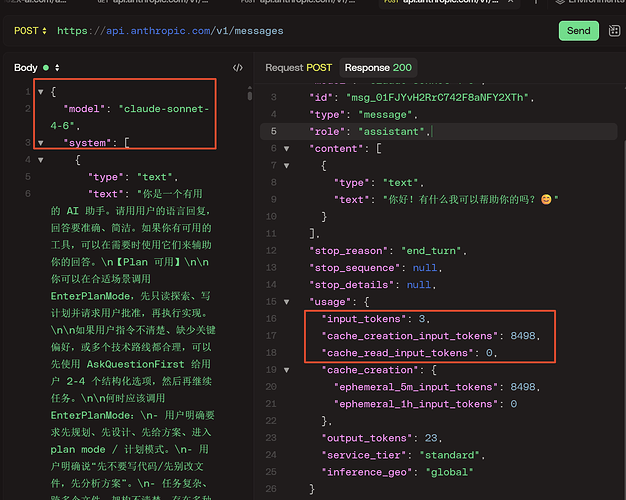
Task: Click "type": "message" in the response
Action: point(363,115)
